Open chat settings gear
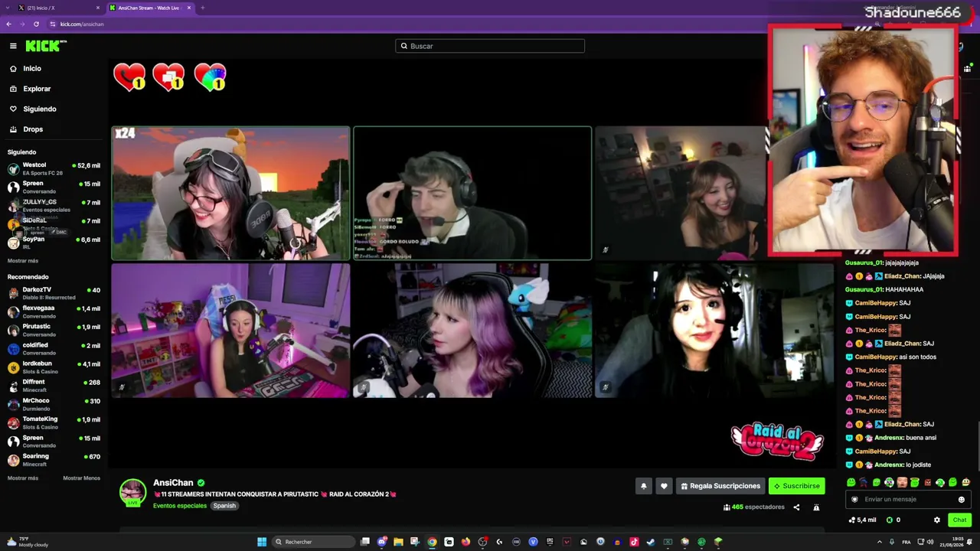This screenshot has height=551, width=980. [x=937, y=520]
